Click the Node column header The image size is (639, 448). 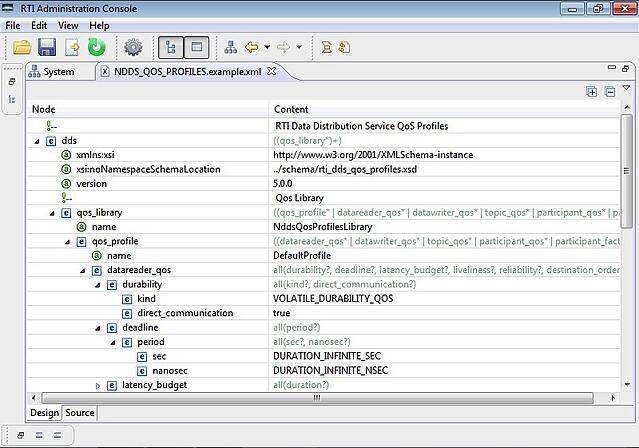[148, 109]
